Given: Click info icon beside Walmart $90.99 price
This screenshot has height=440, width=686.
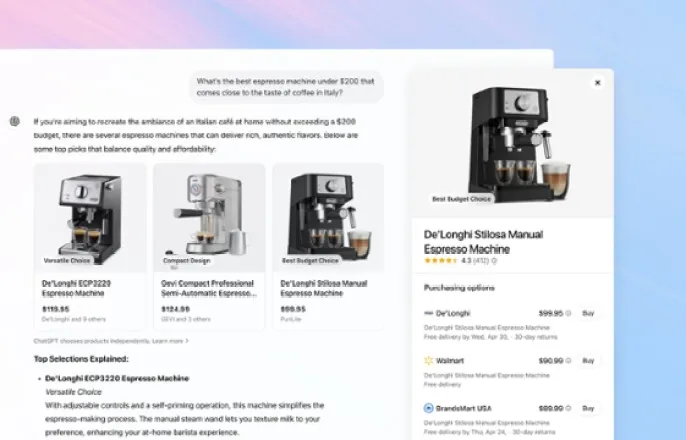Looking at the screenshot, I should pyautogui.click(x=568, y=361).
